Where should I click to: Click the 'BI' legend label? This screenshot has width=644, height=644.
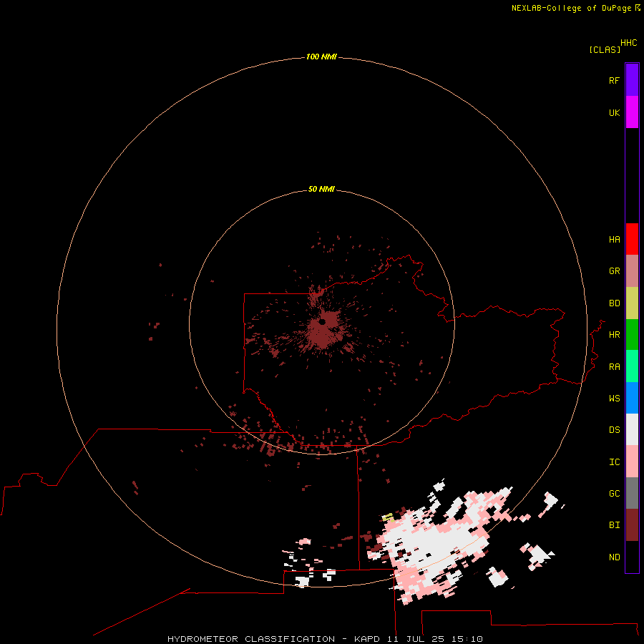tap(614, 525)
